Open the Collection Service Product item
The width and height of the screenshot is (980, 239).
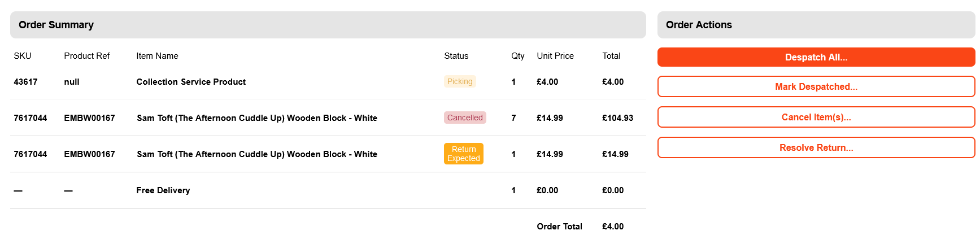(191, 82)
